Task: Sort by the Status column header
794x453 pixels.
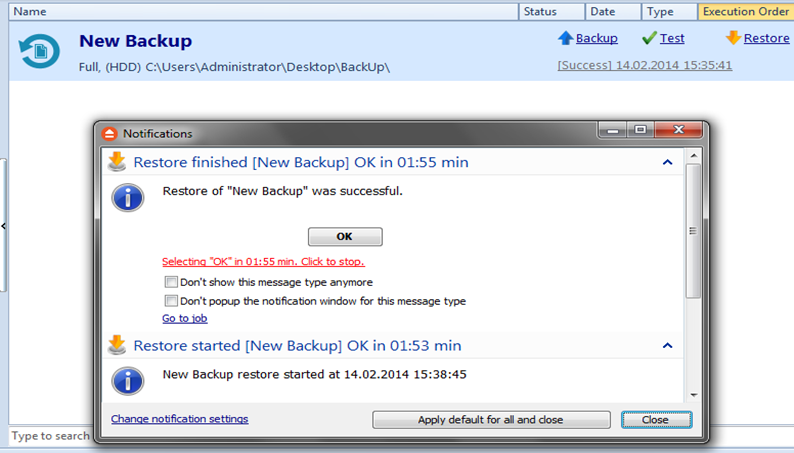Action: point(551,11)
